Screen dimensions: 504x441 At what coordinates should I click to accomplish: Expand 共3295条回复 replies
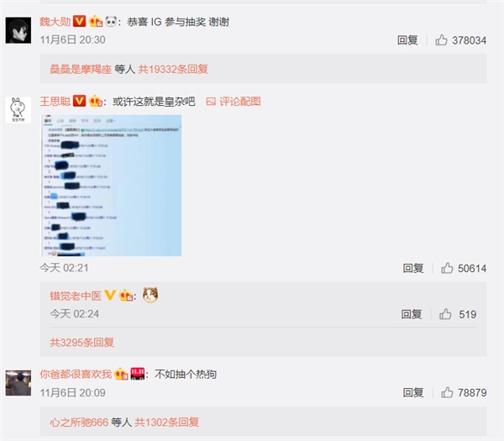tap(82, 343)
